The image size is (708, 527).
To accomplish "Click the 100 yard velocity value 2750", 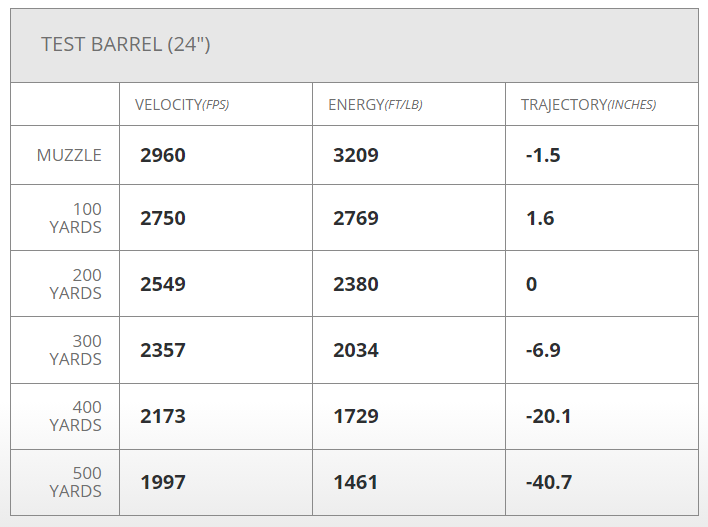I will [x=163, y=218].
